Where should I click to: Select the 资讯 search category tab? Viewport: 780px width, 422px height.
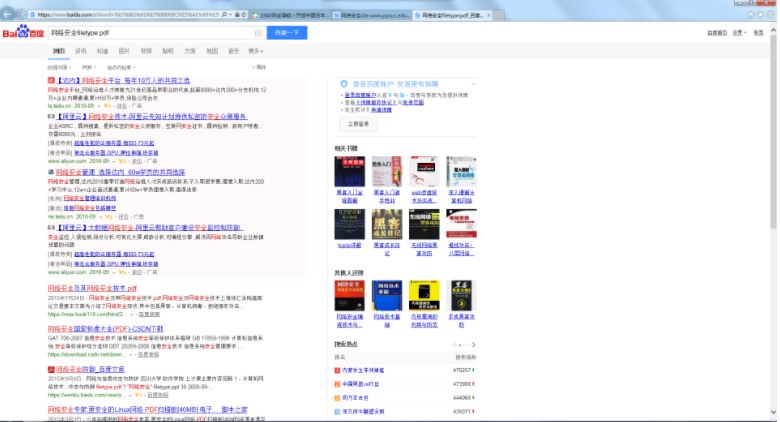[81, 51]
